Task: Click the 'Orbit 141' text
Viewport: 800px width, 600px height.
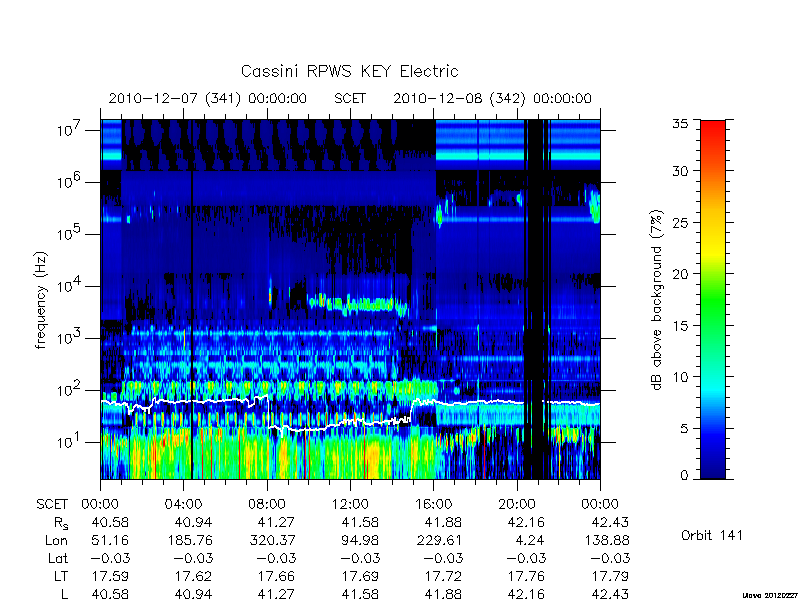Action: tap(712, 536)
